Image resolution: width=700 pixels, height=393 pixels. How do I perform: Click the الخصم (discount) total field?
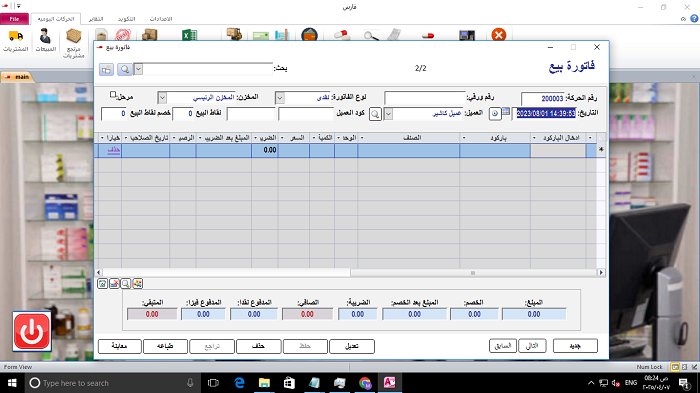click(474, 314)
